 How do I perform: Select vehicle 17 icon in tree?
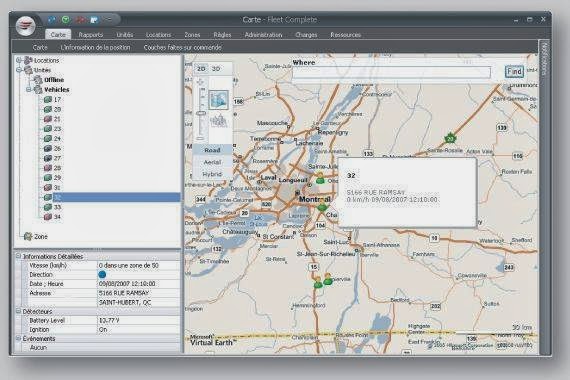click(x=48, y=99)
